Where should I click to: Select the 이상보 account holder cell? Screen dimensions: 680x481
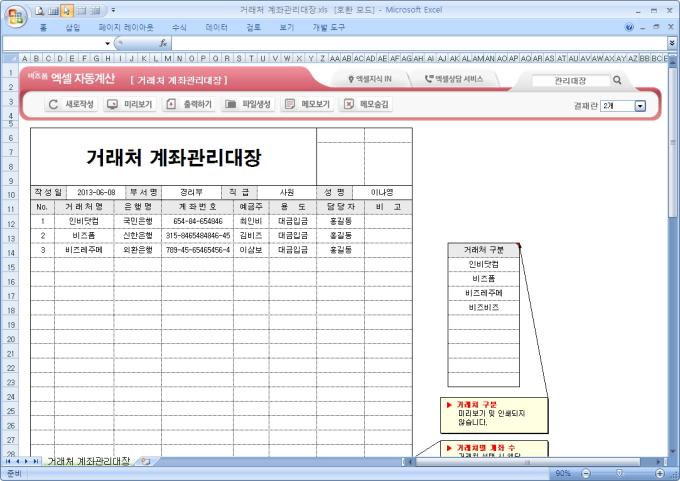pos(251,250)
